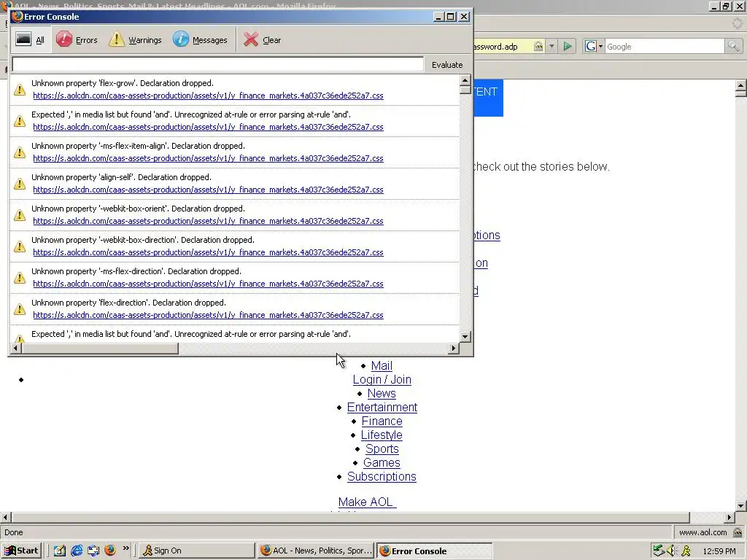Filter console to Messages only
Viewport: 747px width, 560px height.
click(200, 40)
